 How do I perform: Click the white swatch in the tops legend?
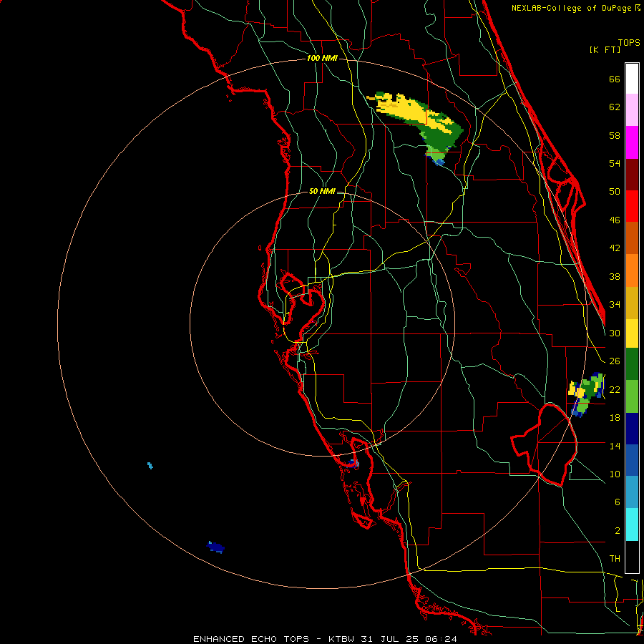click(632, 79)
